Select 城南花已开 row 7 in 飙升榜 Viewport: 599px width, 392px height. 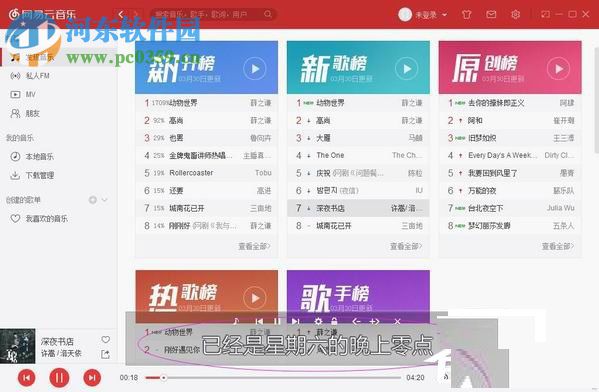point(207,208)
